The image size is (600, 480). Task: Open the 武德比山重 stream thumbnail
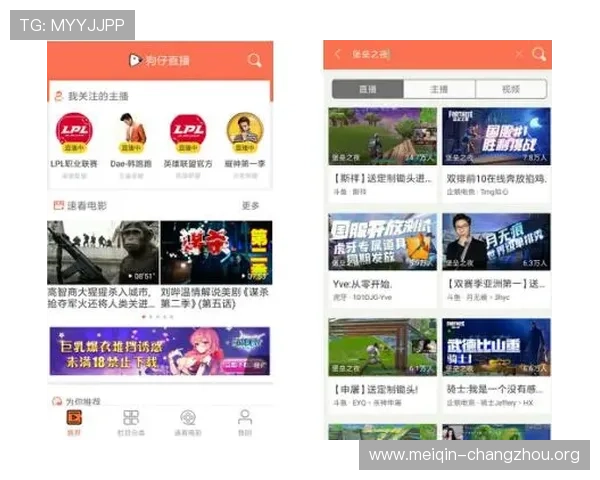(x=496, y=347)
